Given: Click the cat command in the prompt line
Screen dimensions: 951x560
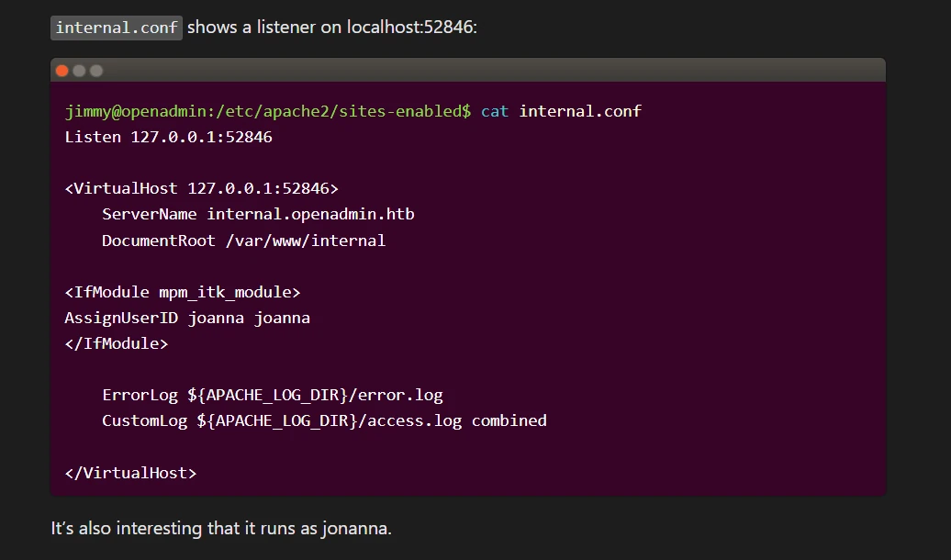Looking at the screenshot, I should [494, 111].
